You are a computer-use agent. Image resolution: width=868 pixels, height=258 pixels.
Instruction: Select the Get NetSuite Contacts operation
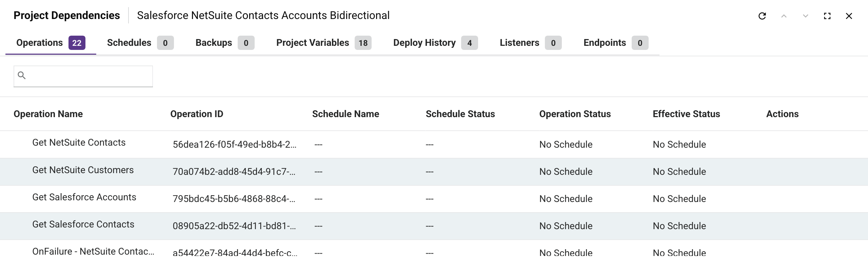point(79,143)
